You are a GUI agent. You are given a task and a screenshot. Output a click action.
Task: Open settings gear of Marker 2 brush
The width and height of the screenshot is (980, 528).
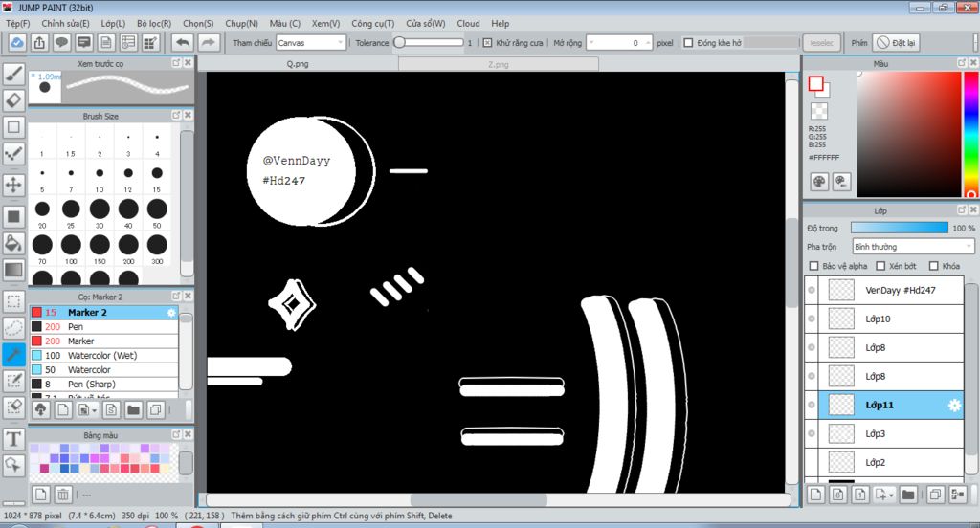coord(171,313)
